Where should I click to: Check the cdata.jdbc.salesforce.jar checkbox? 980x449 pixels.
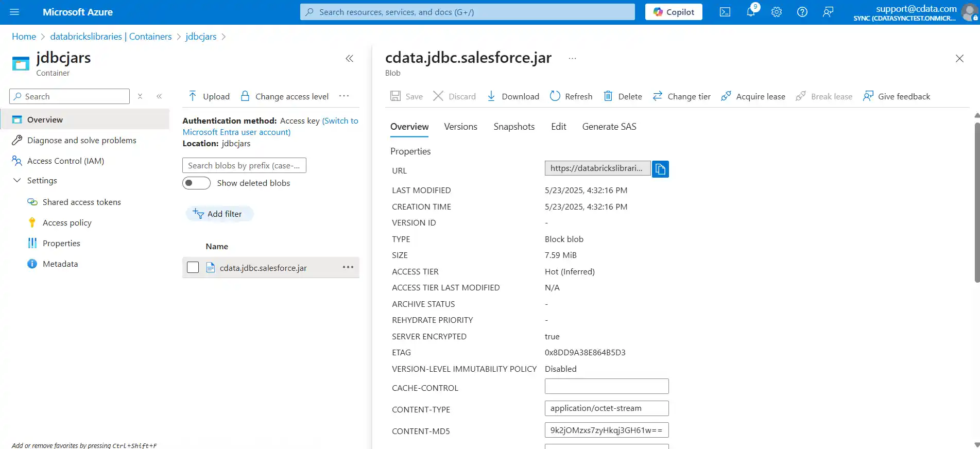tap(193, 267)
